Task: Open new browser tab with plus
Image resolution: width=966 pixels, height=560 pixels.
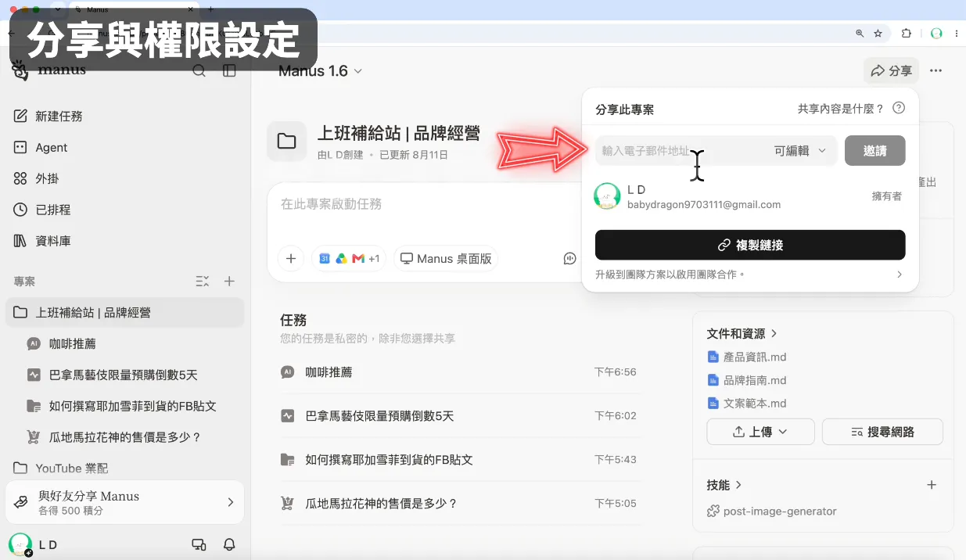Action: [x=210, y=9]
